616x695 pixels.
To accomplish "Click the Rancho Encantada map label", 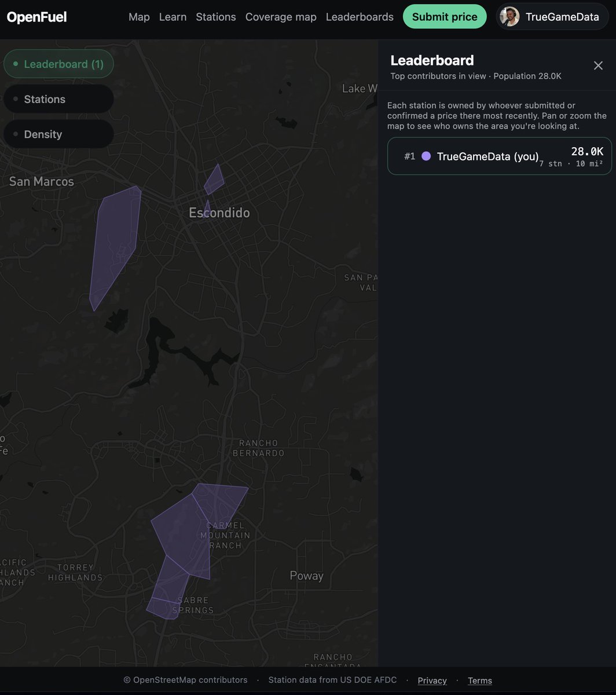I will coord(333,661).
